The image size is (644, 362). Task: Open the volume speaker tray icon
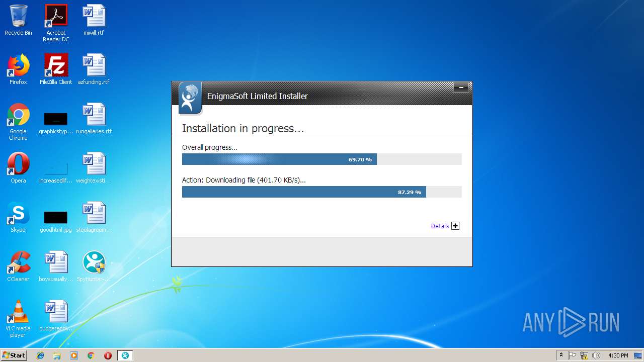[x=596, y=355]
